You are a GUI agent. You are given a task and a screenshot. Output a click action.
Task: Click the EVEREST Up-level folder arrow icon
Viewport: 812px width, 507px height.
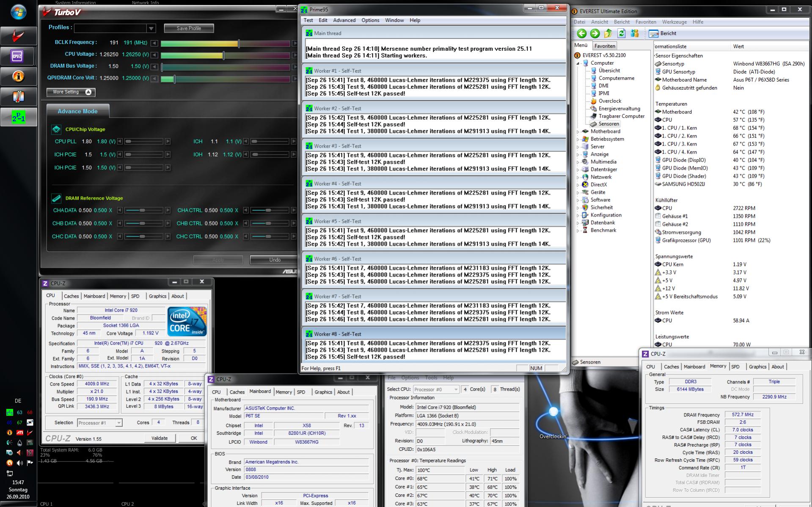point(608,33)
